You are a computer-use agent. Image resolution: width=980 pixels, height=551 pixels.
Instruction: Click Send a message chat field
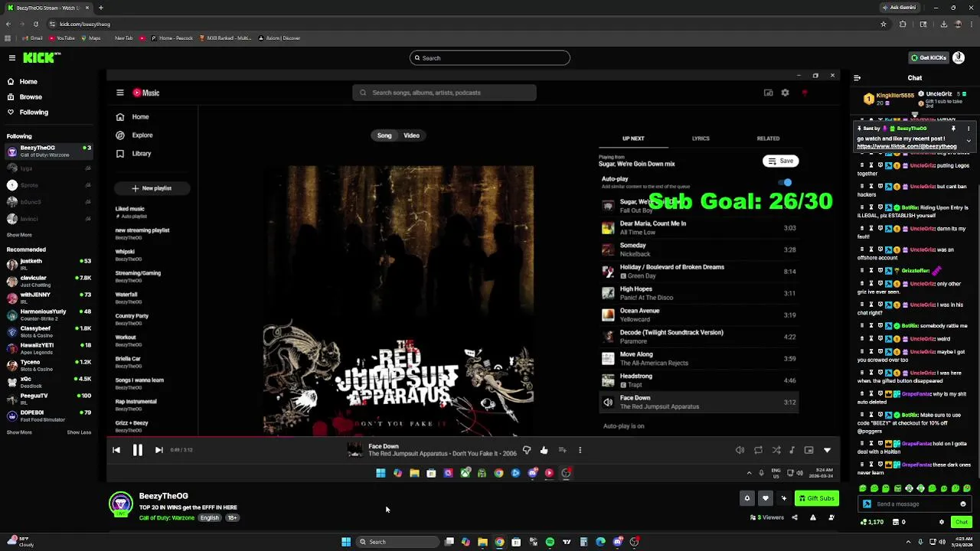click(915, 504)
